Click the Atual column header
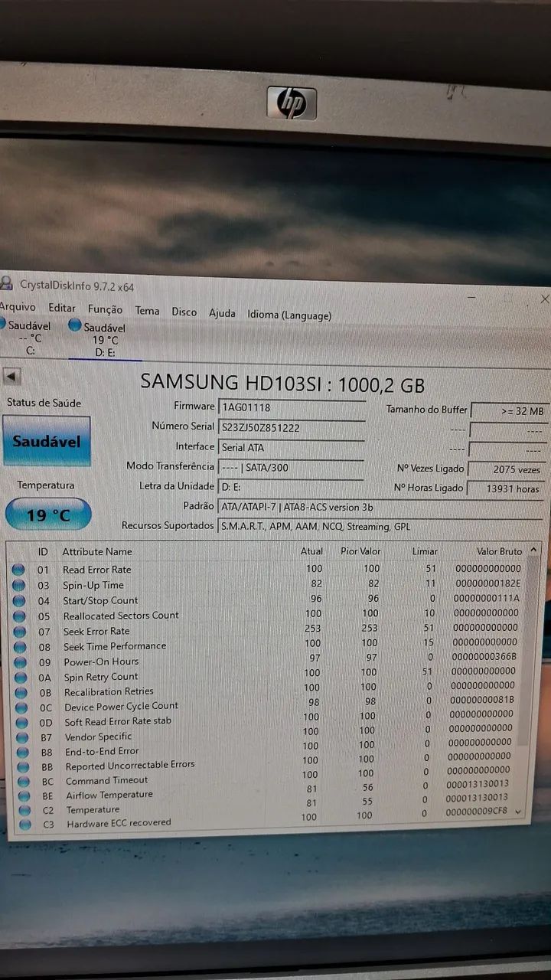The width and height of the screenshot is (551, 980). click(311, 551)
